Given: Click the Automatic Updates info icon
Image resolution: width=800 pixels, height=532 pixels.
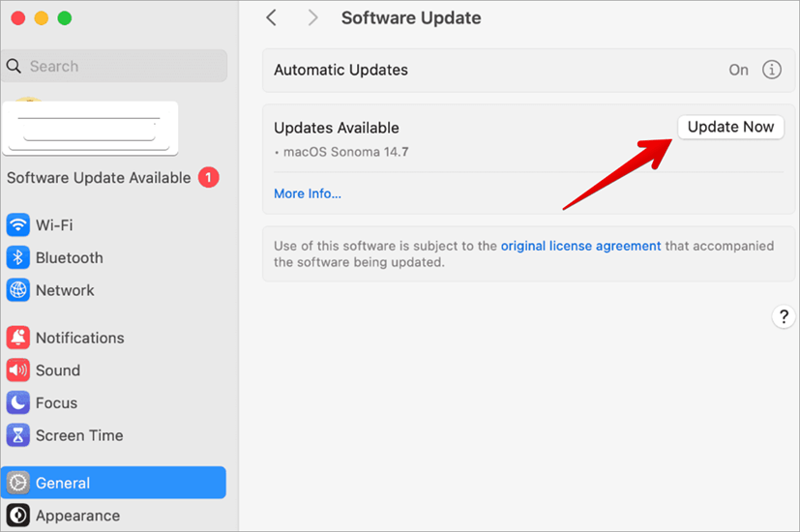Looking at the screenshot, I should coord(771,70).
